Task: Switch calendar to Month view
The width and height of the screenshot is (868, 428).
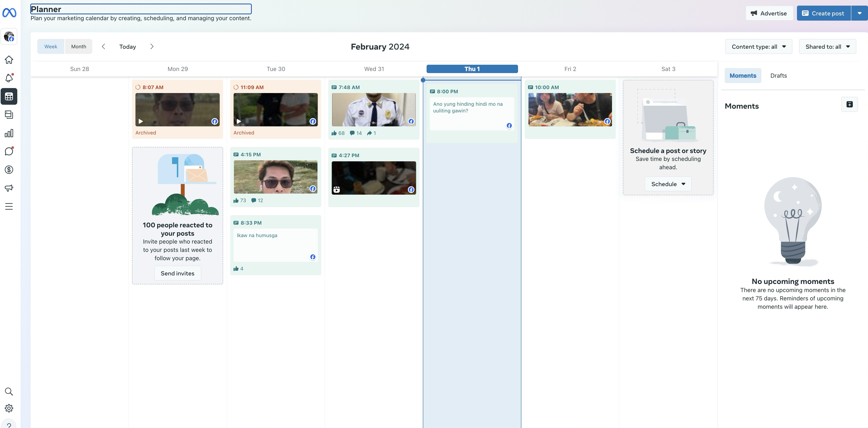Action: 79,46
